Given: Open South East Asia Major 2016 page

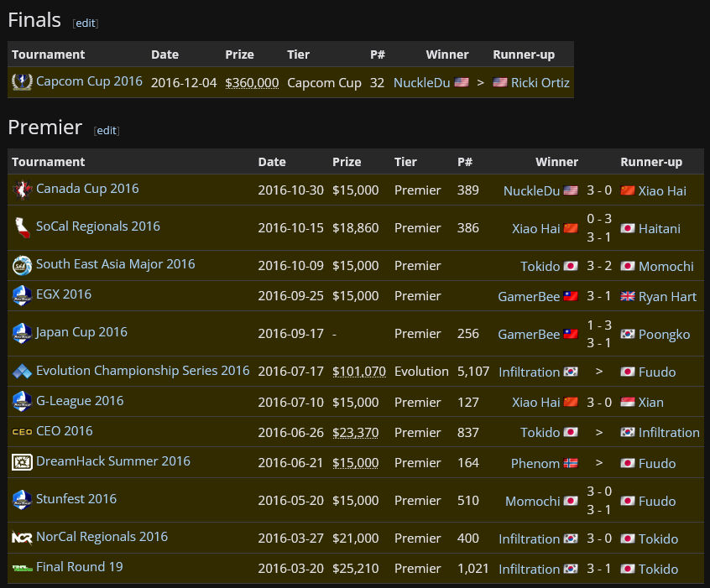Looking at the screenshot, I should point(116,264).
